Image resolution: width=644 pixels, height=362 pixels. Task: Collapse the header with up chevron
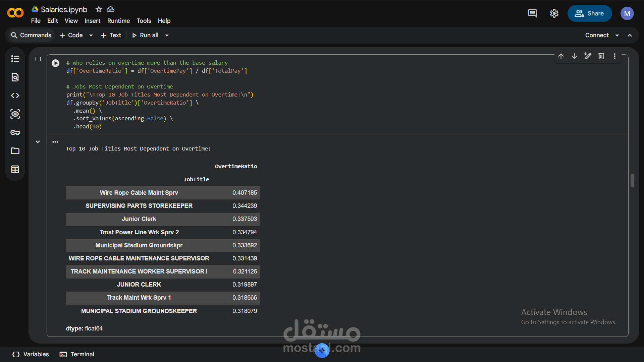point(630,35)
